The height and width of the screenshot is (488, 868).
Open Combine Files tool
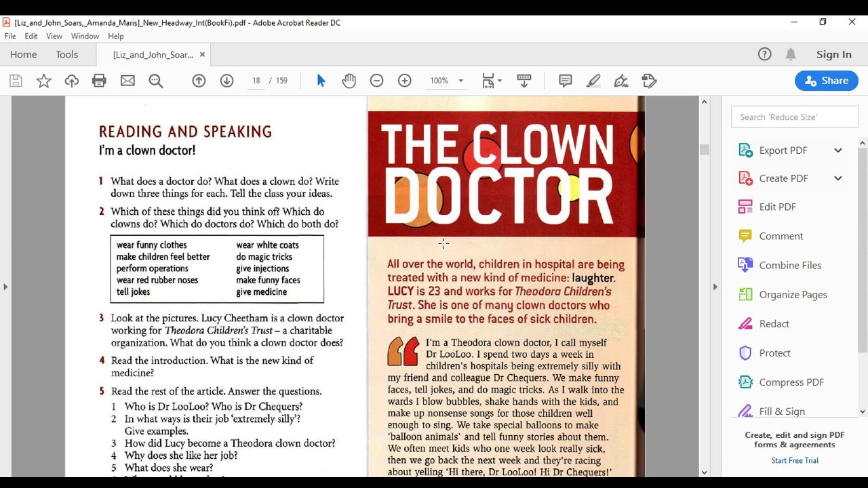coord(790,265)
